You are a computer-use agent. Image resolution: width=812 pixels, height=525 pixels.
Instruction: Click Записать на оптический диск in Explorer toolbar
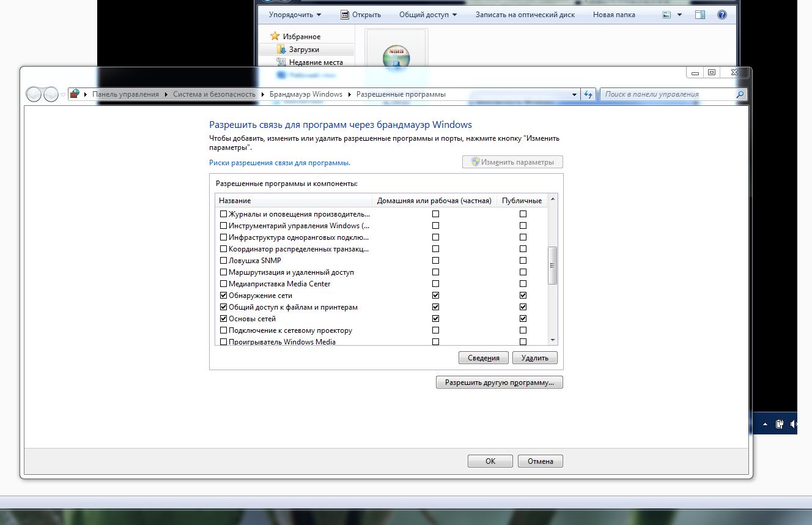pyautogui.click(x=525, y=15)
